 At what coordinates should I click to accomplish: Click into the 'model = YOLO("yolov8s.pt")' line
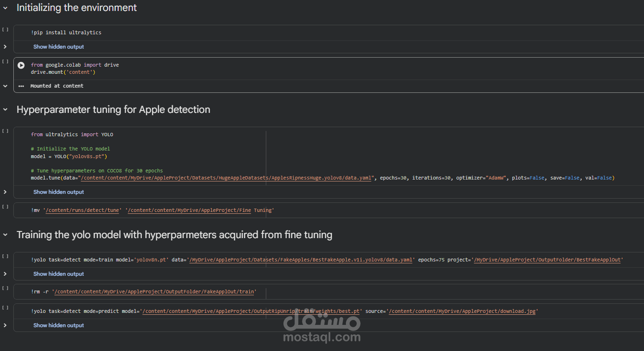pos(69,156)
